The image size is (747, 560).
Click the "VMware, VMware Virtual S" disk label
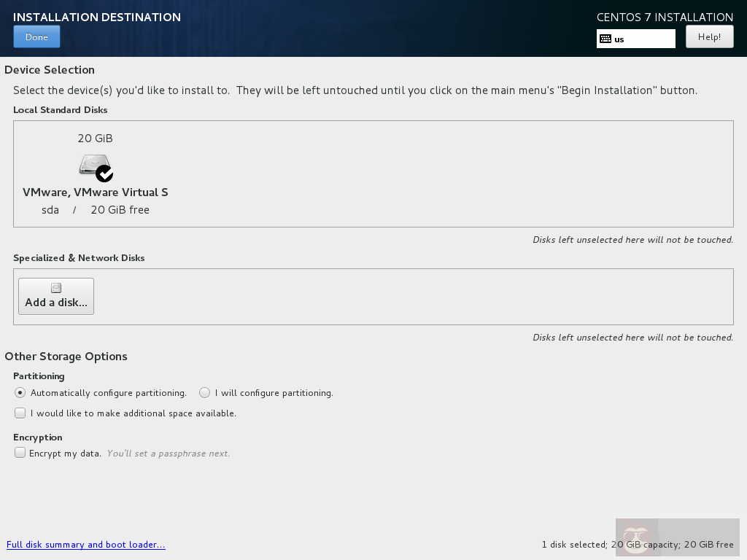(95, 192)
